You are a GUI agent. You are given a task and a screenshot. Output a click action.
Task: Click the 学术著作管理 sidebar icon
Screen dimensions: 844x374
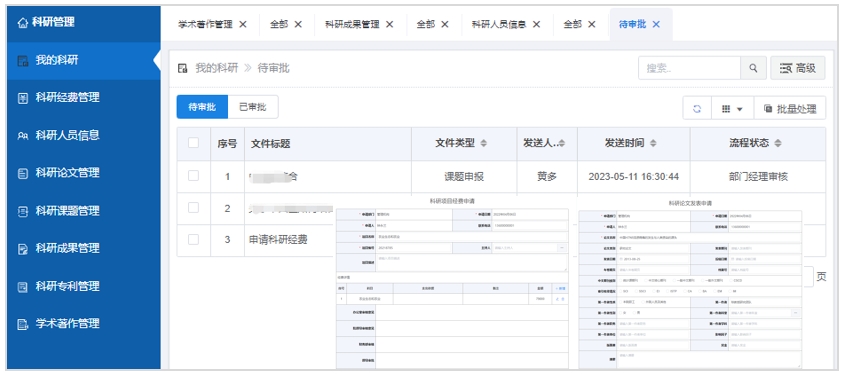[23, 324]
